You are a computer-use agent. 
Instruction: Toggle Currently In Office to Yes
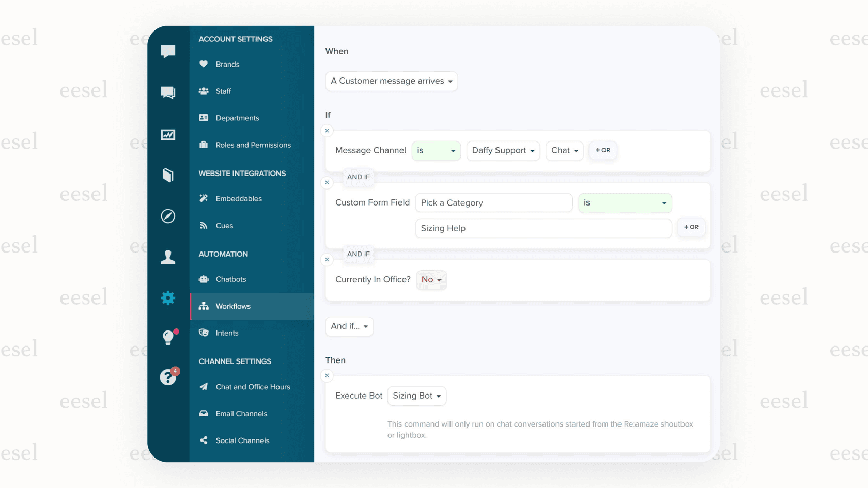point(431,279)
